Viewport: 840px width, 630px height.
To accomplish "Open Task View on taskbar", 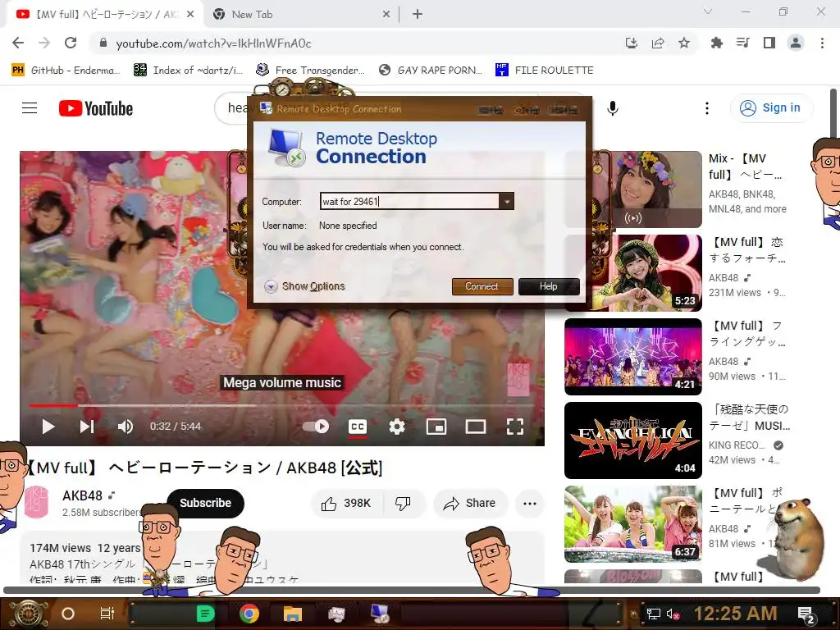I will pyautogui.click(x=107, y=614).
